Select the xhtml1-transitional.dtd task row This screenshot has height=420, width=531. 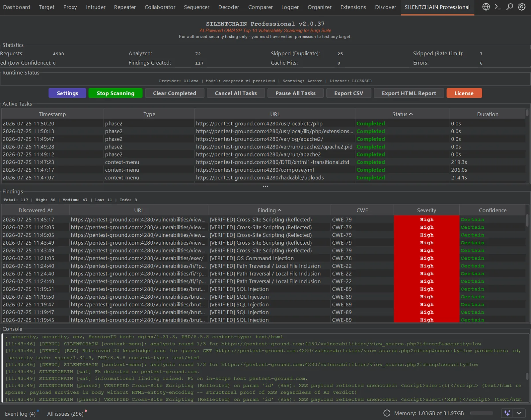tap(264, 162)
